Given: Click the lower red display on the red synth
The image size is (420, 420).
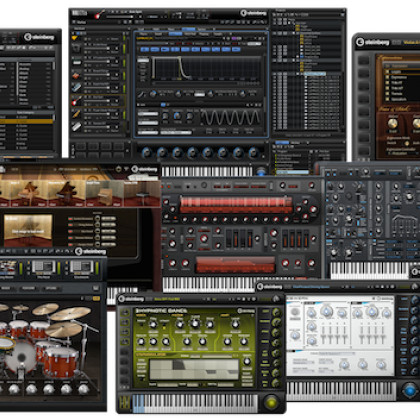Looking at the screenshot, I should [x=235, y=265].
